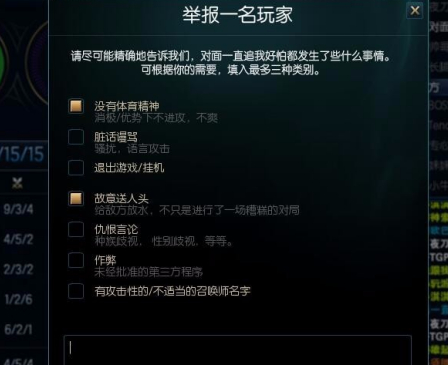Tick the 有攻击性的/不适当的召唤师名字 checkbox

[76, 291]
